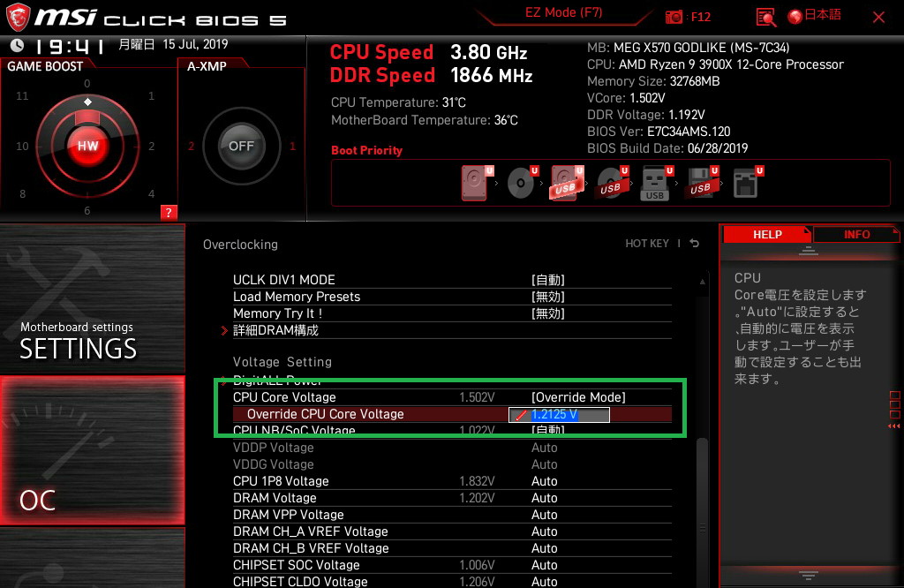Open the red question mark help box
The image size is (904, 588).
(x=169, y=212)
